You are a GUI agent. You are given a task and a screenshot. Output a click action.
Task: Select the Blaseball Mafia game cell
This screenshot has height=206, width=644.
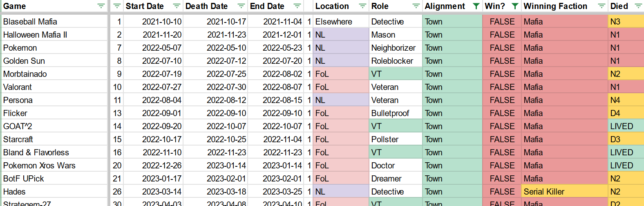point(54,22)
